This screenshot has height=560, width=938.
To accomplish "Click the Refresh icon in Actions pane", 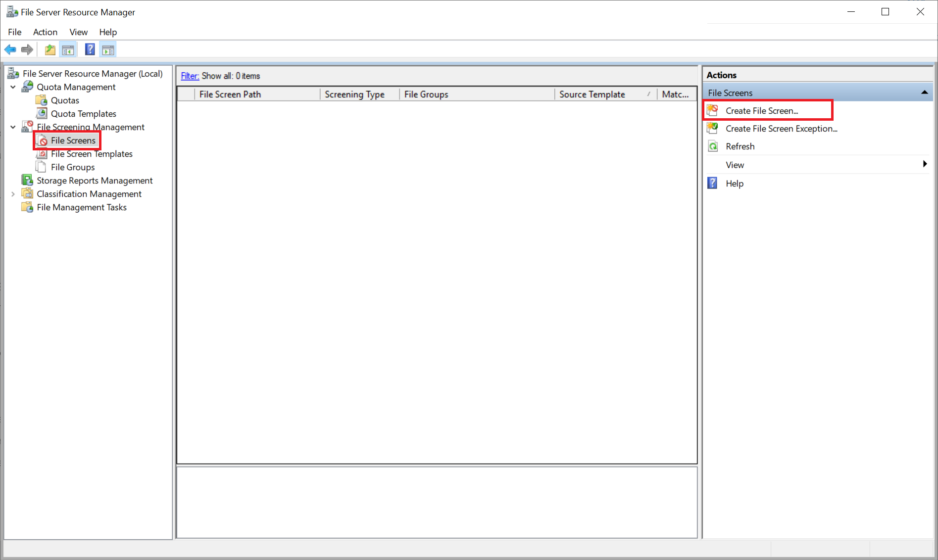I will pos(713,146).
